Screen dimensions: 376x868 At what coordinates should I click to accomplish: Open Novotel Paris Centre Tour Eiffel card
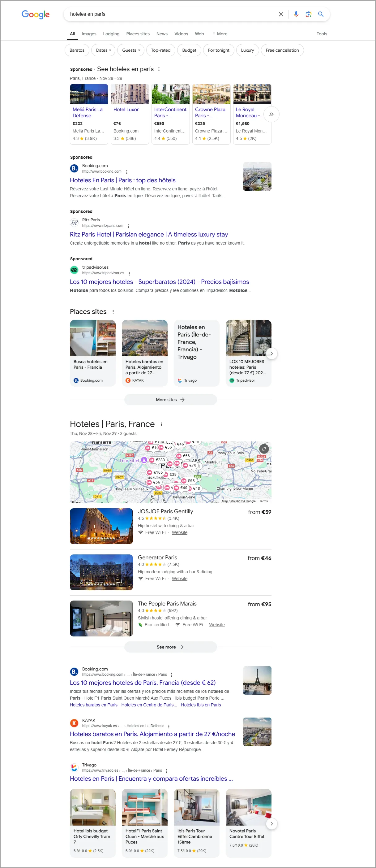tap(248, 823)
